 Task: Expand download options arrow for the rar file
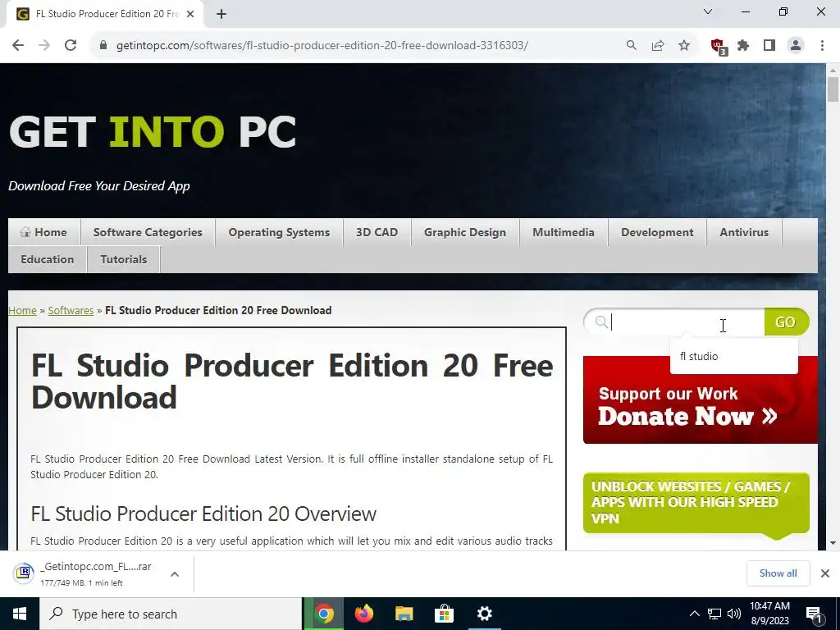[x=175, y=574]
